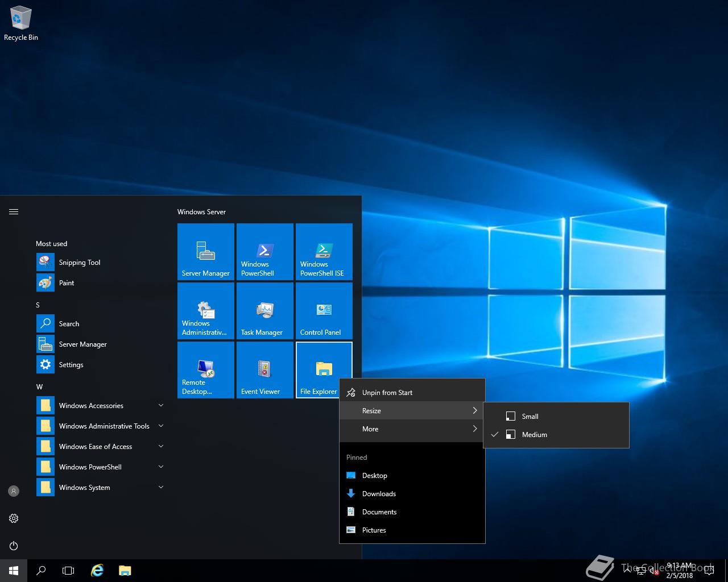Image resolution: width=728 pixels, height=582 pixels.
Task: Open Server Manager in the app list
Action: [100, 344]
